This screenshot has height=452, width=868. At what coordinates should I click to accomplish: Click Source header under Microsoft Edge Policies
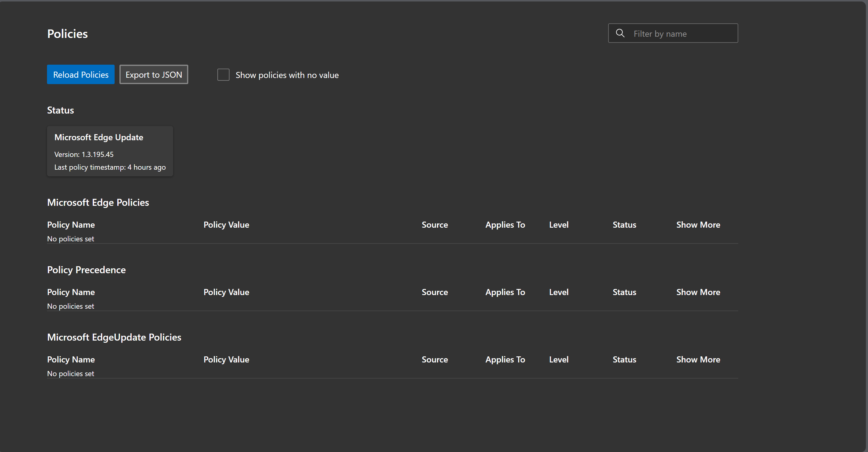click(434, 225)
